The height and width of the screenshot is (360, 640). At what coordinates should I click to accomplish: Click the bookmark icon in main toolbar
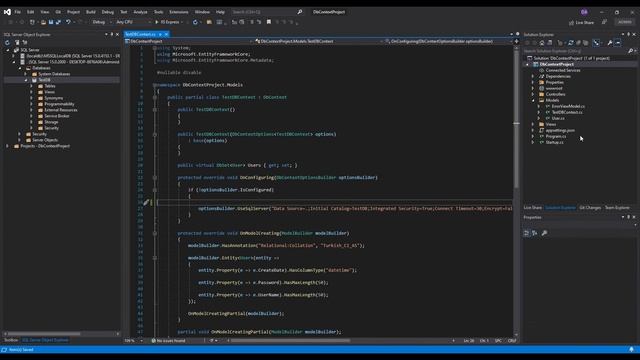[x=269, y=22]
